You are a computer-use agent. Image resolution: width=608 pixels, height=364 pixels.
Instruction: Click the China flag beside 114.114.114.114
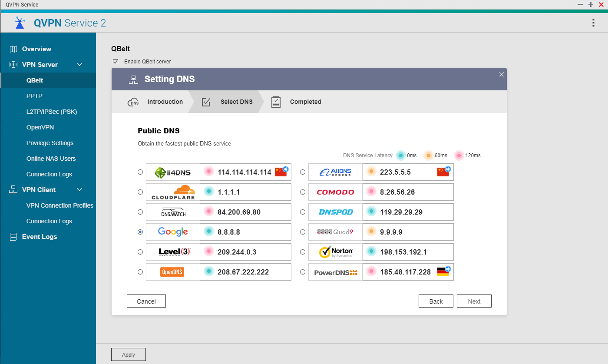[281, 172]
